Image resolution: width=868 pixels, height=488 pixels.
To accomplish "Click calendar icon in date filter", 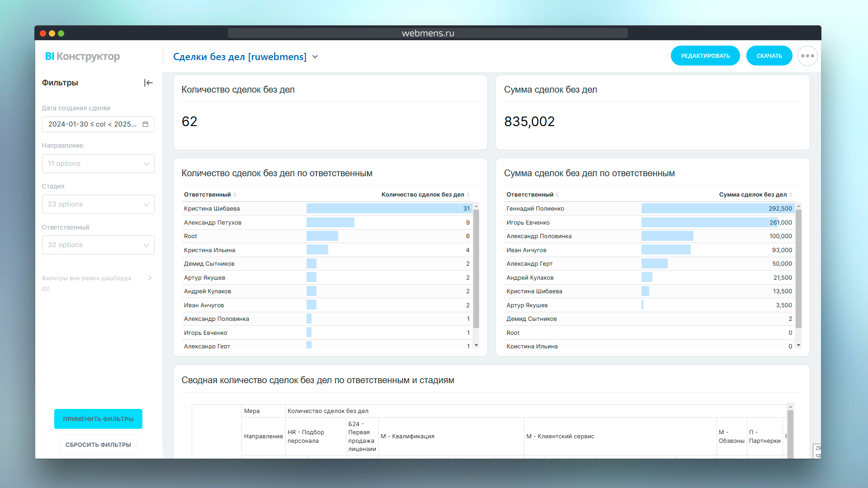I will click(146, 124).
